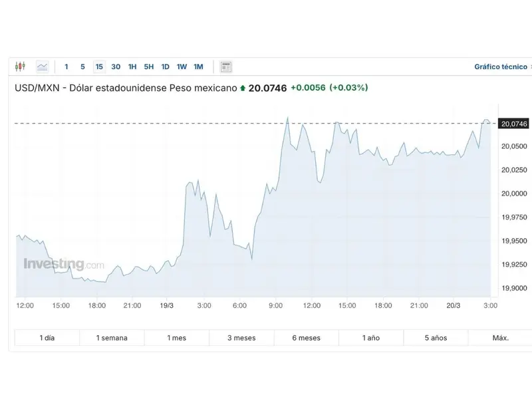Viewport: 532px width, 399px height.
Task: Click the 20,0746 current price label
Action: [x=514, y=124]
